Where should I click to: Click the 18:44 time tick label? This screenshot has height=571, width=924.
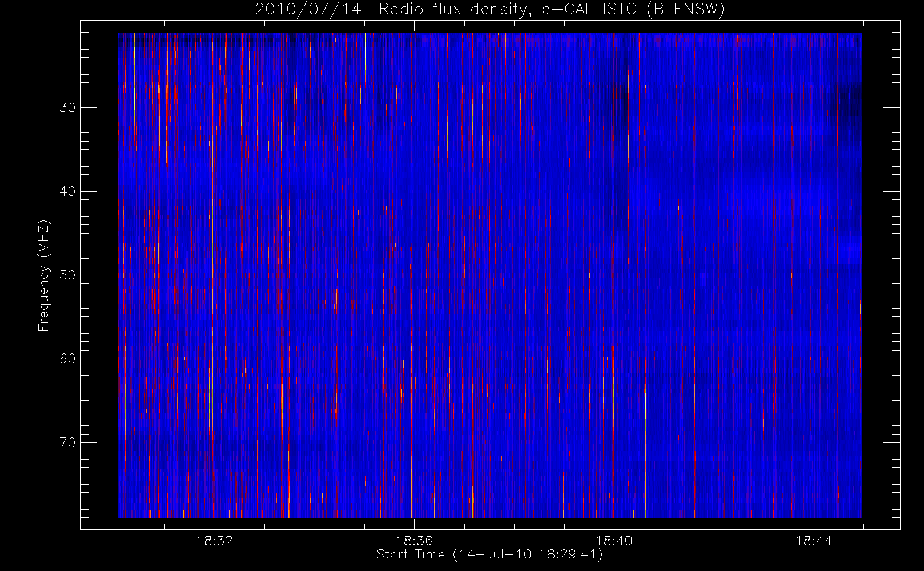coord(814,541)
